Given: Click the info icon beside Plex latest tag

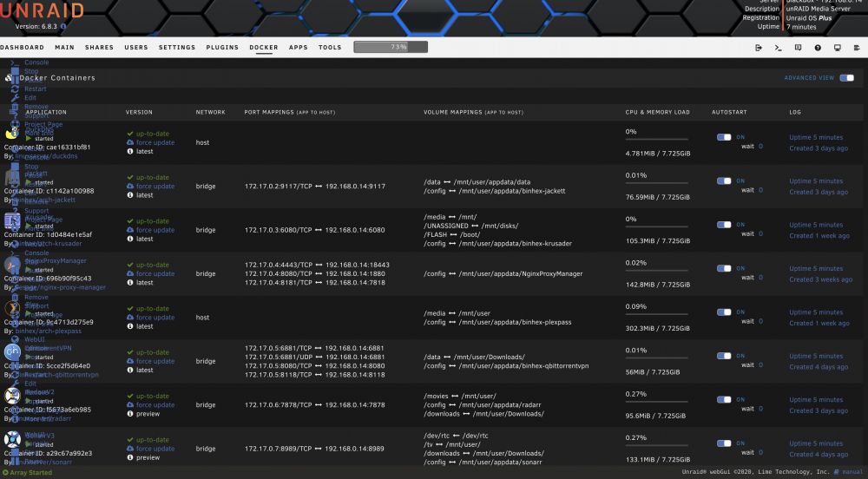Looking at the screenshot, I should point(130,326).
